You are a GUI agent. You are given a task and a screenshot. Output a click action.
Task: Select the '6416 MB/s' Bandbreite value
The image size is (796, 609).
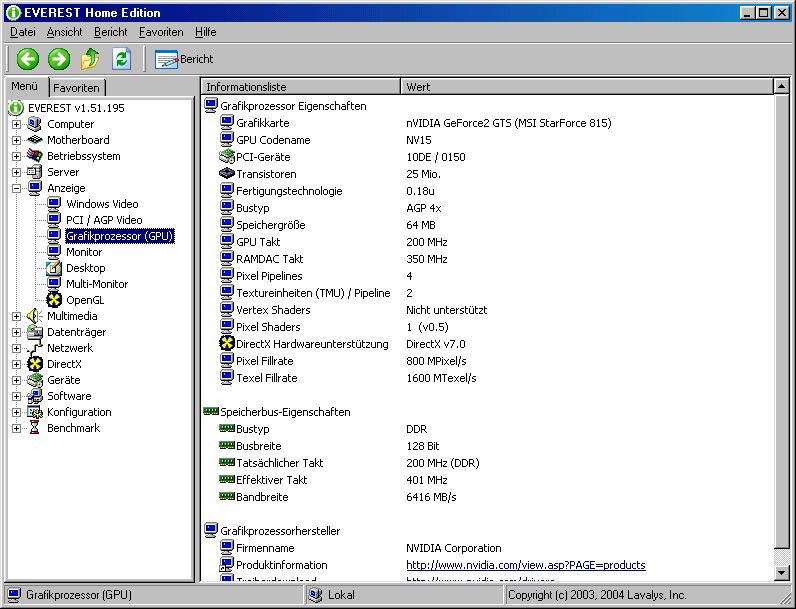pyautogui.click(x=431, y=497)
